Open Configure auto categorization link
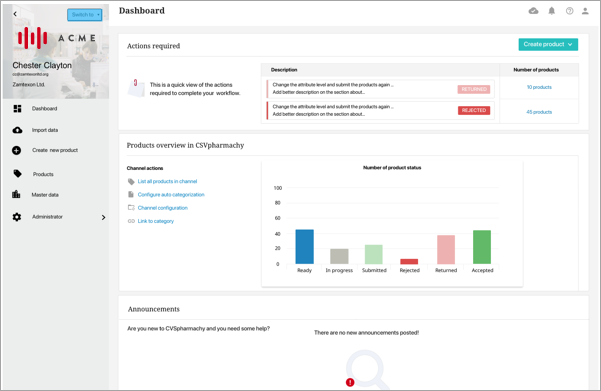 [171, 195]
